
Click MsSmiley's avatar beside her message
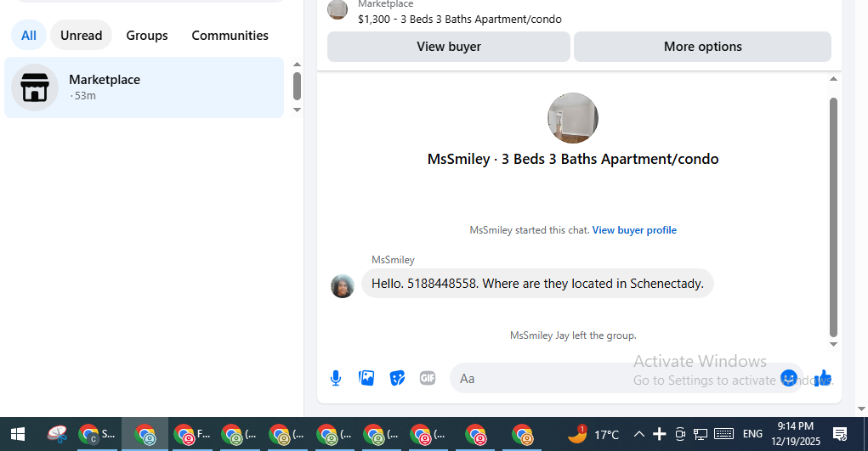pos(343,286)
